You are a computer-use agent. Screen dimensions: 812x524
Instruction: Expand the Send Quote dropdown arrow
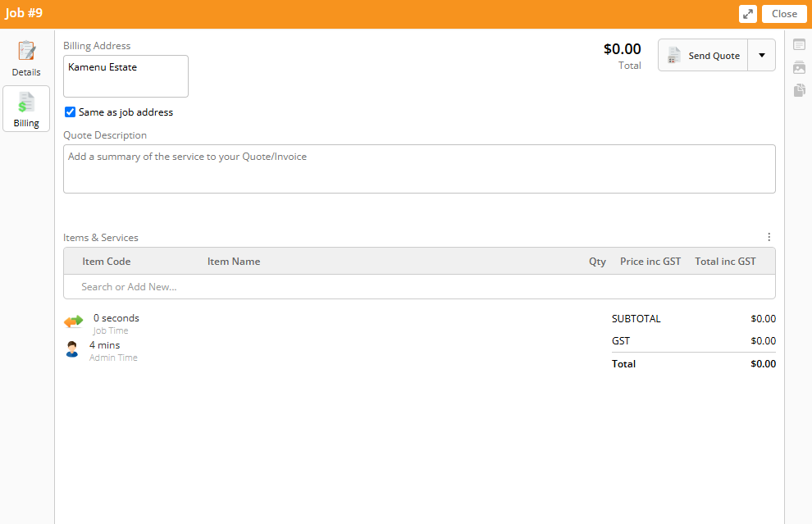(x=762, y=56)
